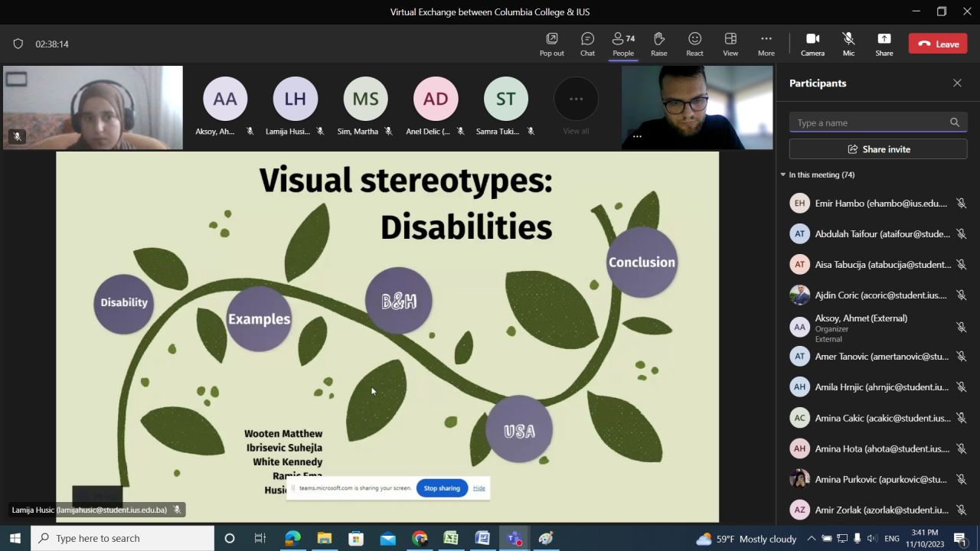Click Stop sharing button
Viewport: 980px width, 551px height.
(442, 488)
